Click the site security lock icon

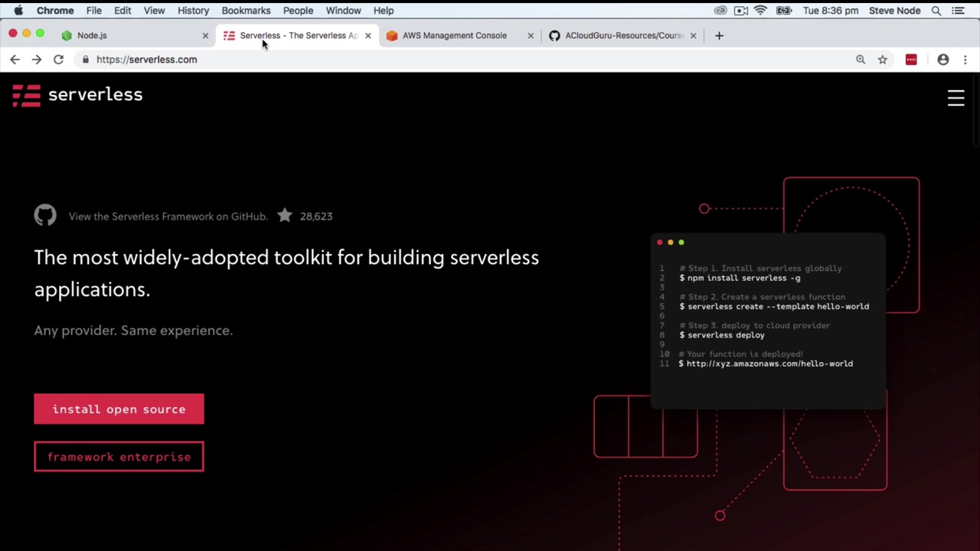click(x=85, y=60)
